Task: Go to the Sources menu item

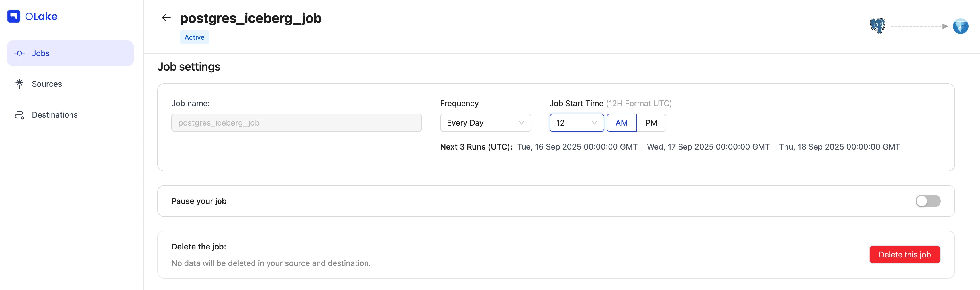Action: pos(47,84)
